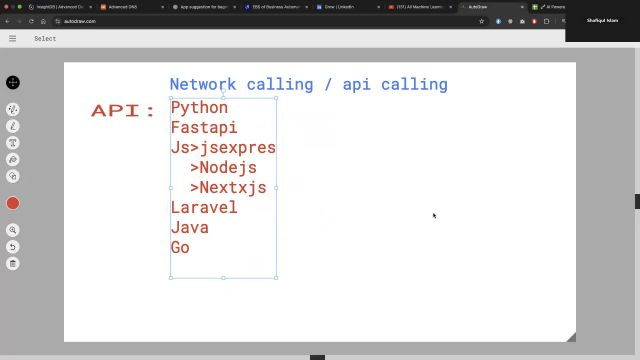Click the Select label in top bar
Viewport: 640px width, 360px height.
point(45,38)
